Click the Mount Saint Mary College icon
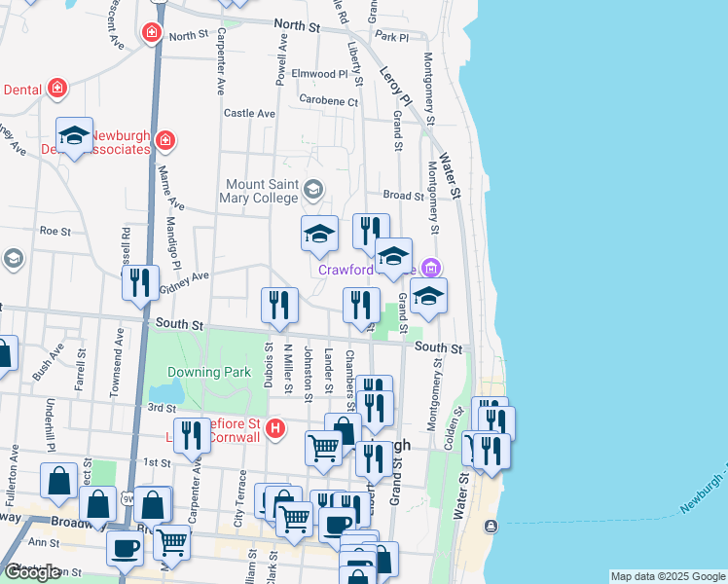Viewport: 728px width, 584px height. [313, 188]
